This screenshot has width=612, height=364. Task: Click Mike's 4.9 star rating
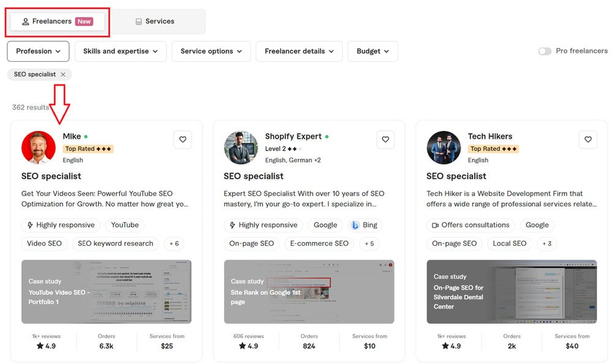(x=46, y=346)
